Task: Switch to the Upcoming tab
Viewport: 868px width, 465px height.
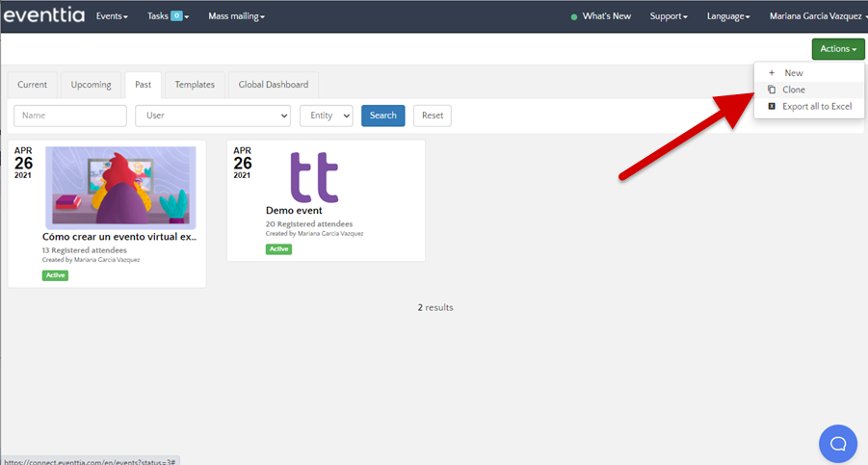Action: click(x=91, y=85)
